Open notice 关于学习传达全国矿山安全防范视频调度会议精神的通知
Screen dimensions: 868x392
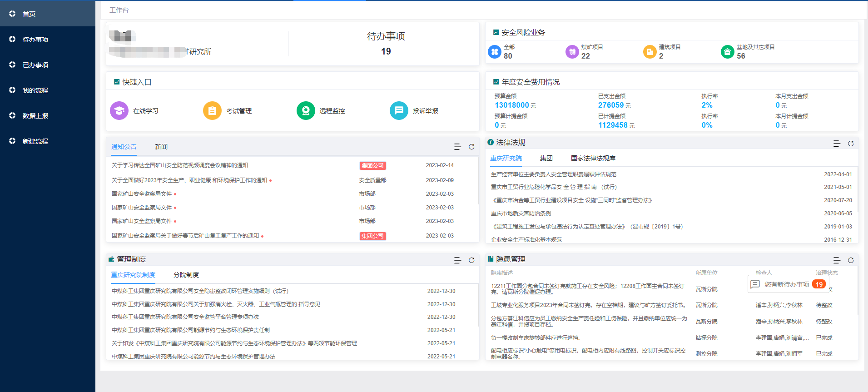[180, 165]
